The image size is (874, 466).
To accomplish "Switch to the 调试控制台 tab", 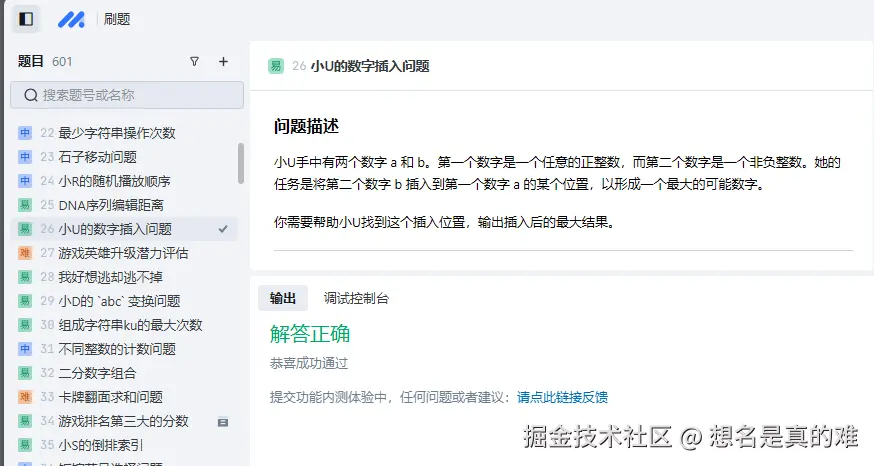I will tap(356, 298).
